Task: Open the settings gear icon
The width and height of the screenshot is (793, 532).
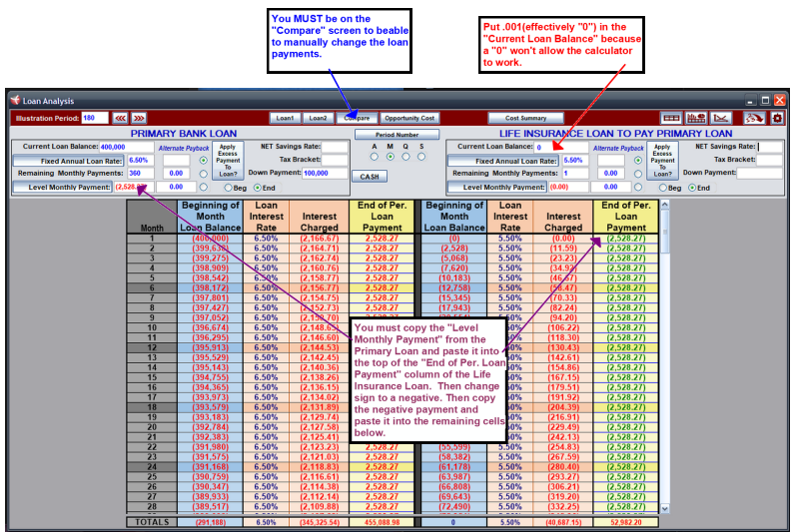Action: (777, 118)
